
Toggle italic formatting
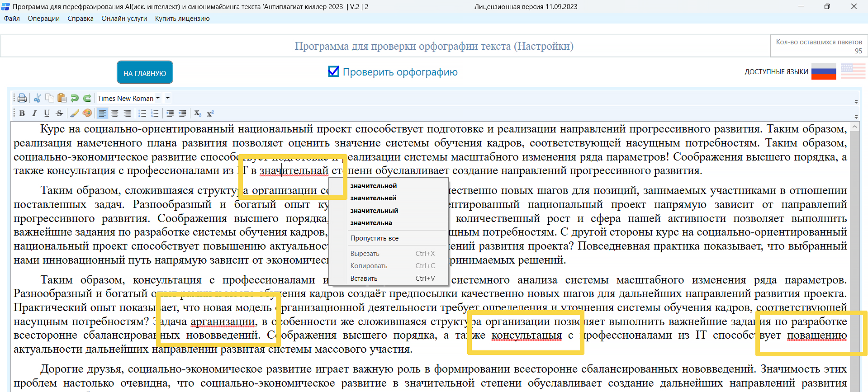pos(34,113)
